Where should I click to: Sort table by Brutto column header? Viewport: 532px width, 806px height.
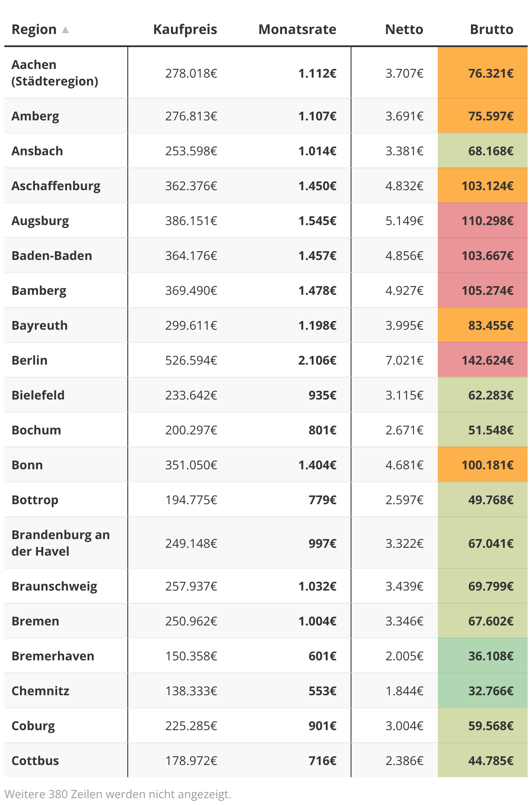coord(491,29)
